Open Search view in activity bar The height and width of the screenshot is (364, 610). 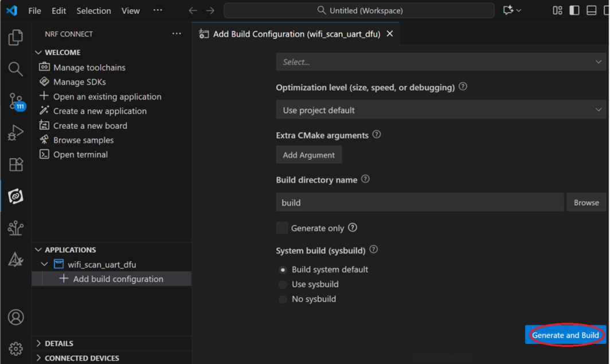[x=15, y=69]
